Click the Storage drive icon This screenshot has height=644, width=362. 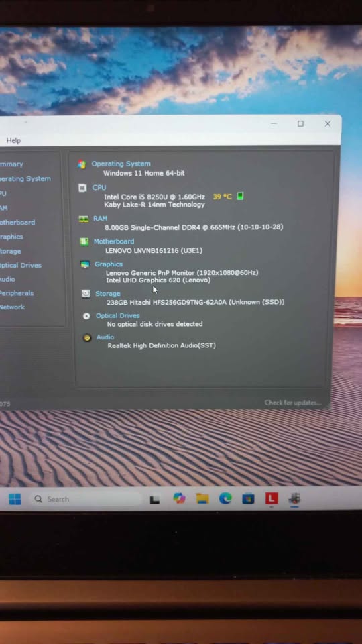click(x=86, y=293)
